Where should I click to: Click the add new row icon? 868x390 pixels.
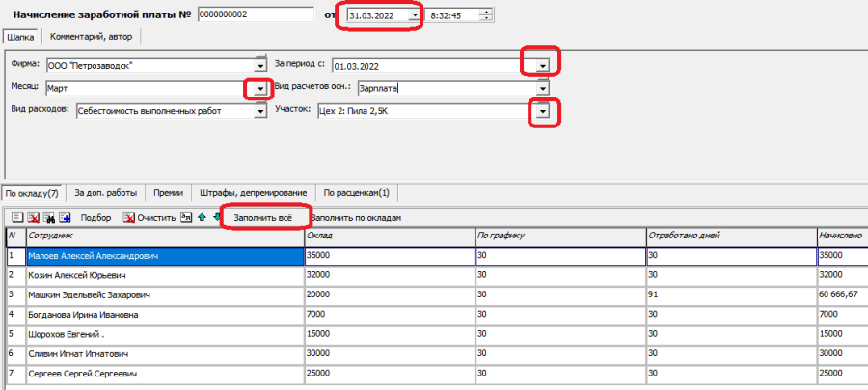(x=16, y=218)
